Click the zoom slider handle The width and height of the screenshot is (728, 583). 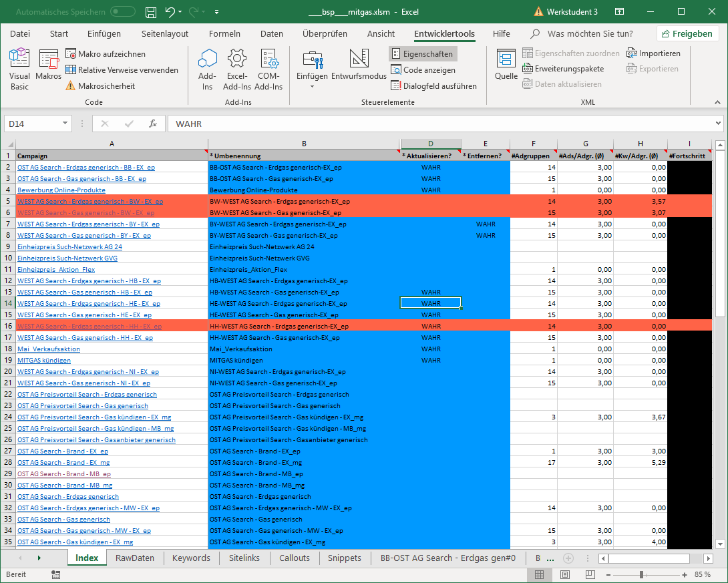641,575
